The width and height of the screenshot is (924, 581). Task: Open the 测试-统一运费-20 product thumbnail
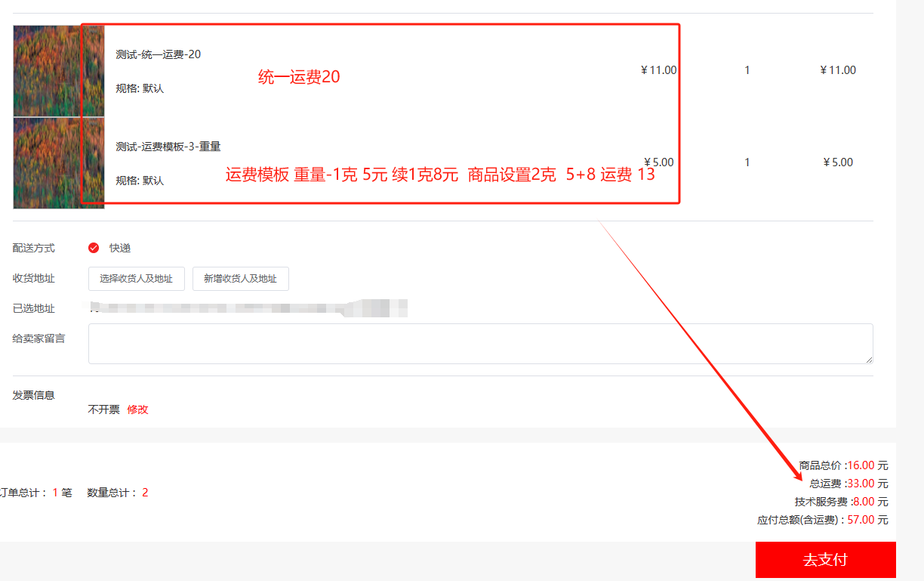point(58,71)
